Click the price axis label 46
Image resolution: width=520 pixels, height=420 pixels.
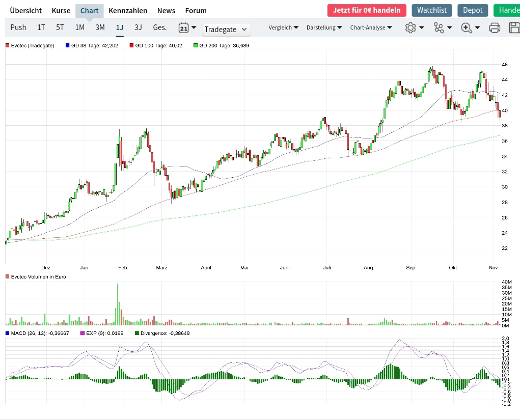[504, 64]
